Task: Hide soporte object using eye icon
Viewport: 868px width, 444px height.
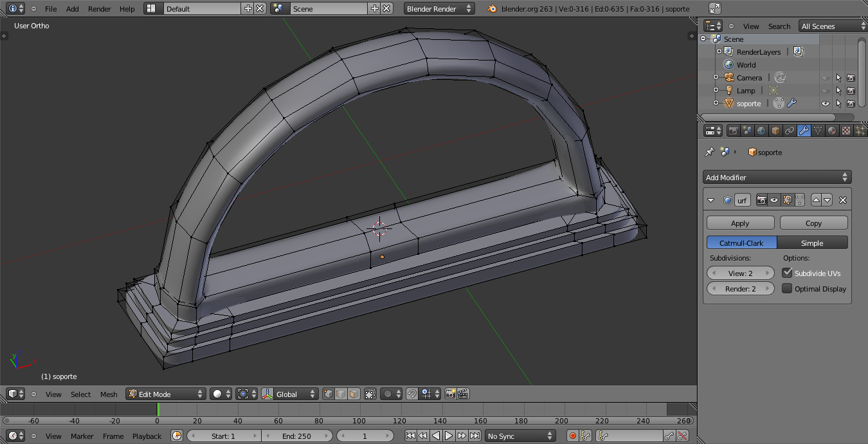Action: [826, 104]
